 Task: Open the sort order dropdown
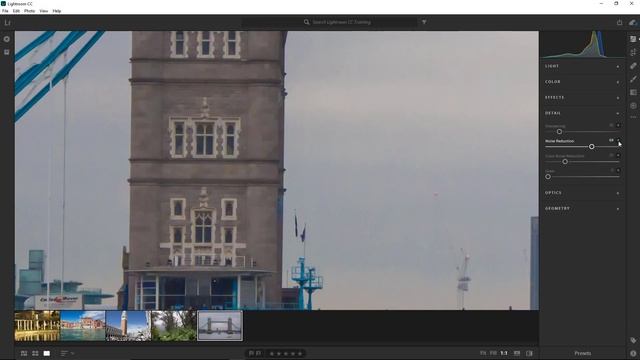[67, 353]
